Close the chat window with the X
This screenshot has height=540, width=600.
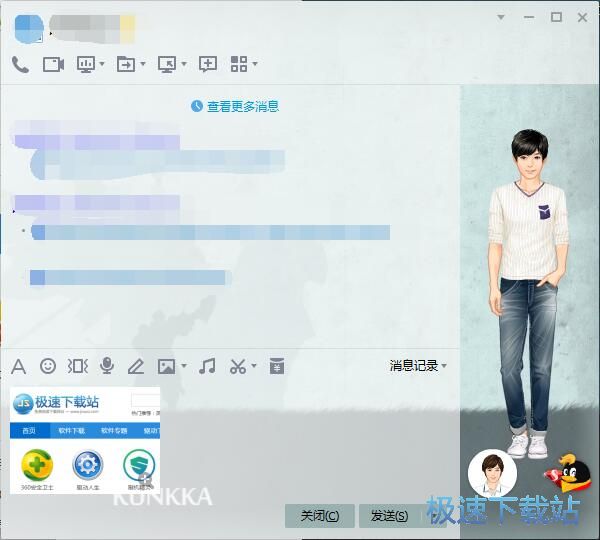click(x=582, y=17)
